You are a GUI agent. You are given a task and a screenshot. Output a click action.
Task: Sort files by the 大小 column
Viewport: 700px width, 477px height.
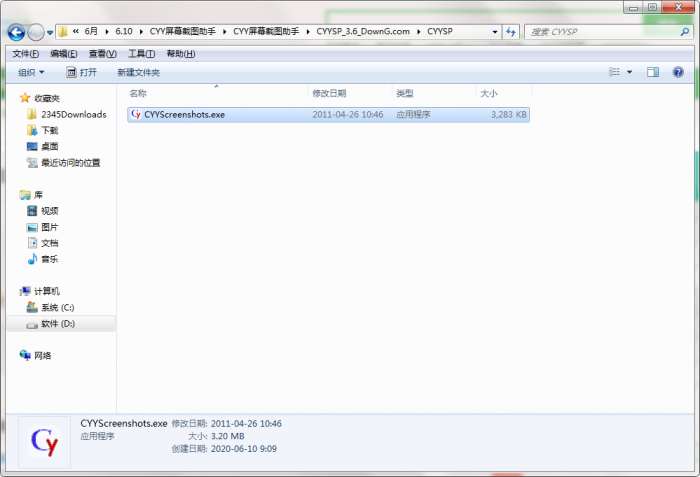click(x=504, y=93)
